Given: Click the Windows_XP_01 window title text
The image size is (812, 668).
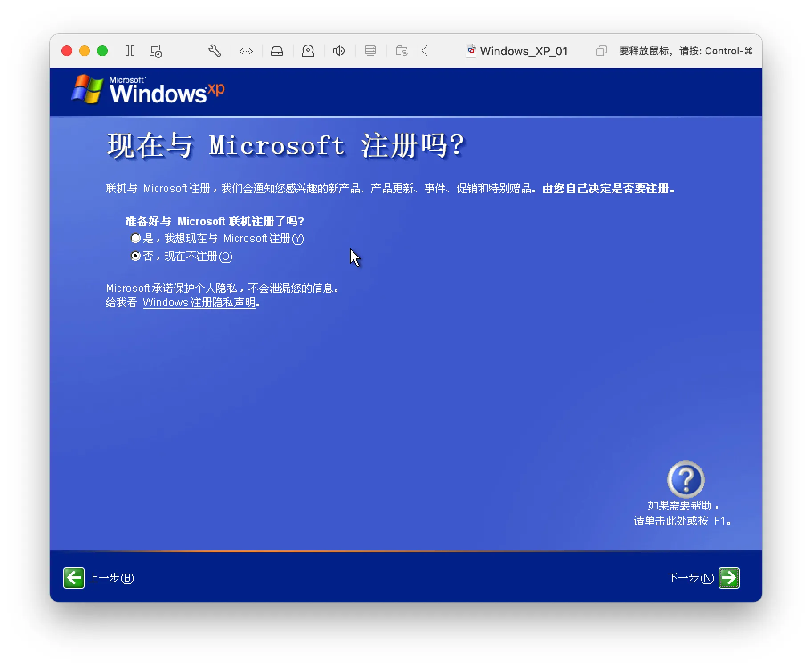Looking at the screenshot, I should click(x=524, y=51).
